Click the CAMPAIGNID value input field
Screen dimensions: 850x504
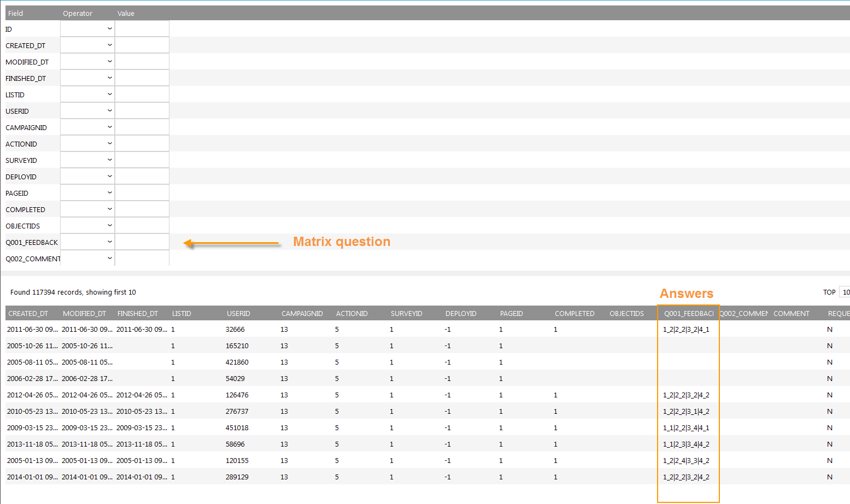tap(142, 127)
